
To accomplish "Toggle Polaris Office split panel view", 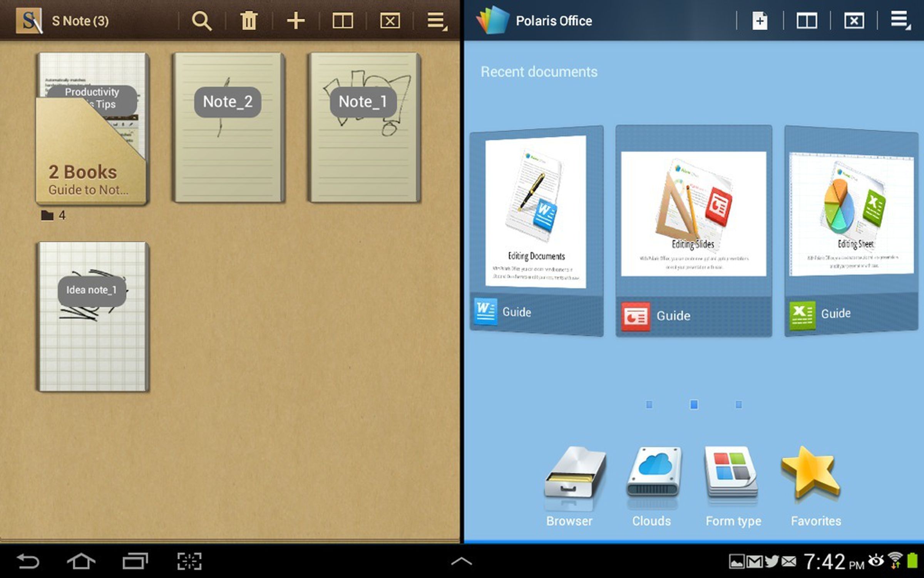I will coord(808,20).
